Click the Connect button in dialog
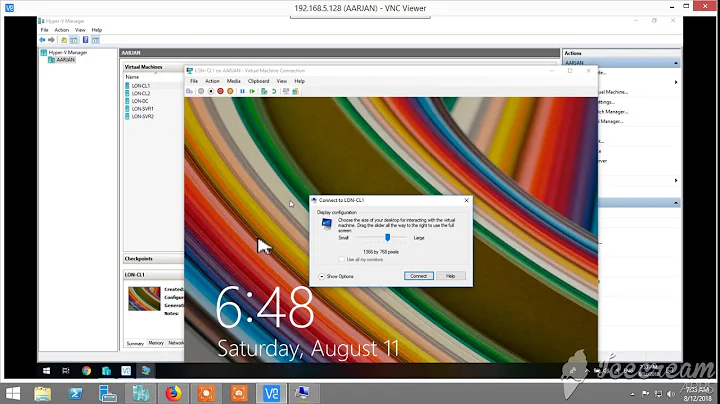Viewport: 720px width, 404px height. pos(419,276)
